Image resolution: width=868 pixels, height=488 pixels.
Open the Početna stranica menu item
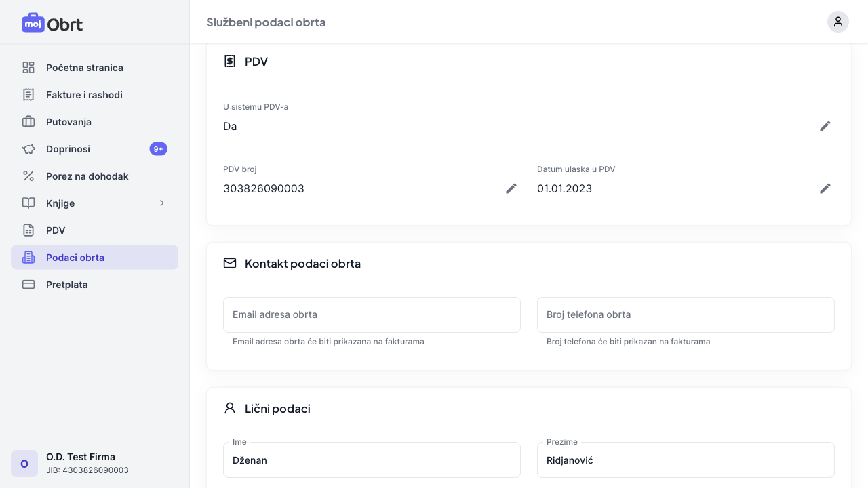tap(84, 68)
